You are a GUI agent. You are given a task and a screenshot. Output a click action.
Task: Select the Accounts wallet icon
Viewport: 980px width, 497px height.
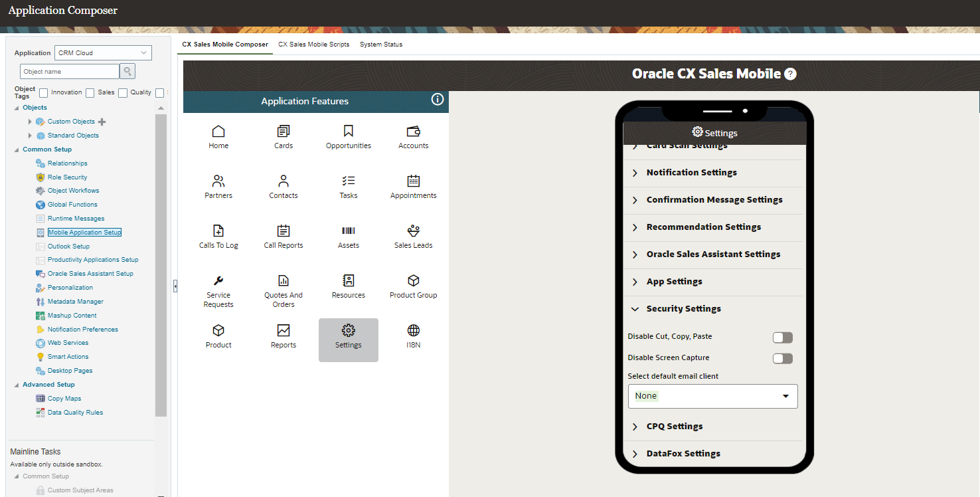414,132
